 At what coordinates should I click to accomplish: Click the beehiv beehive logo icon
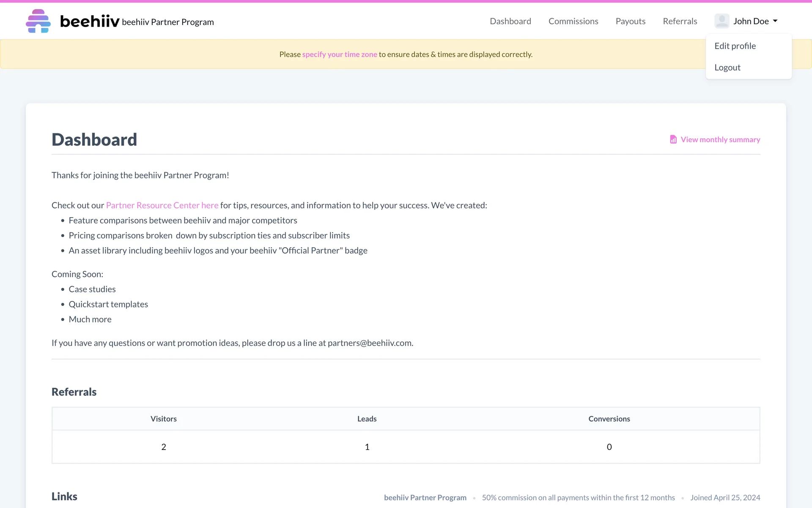(38, 21)
